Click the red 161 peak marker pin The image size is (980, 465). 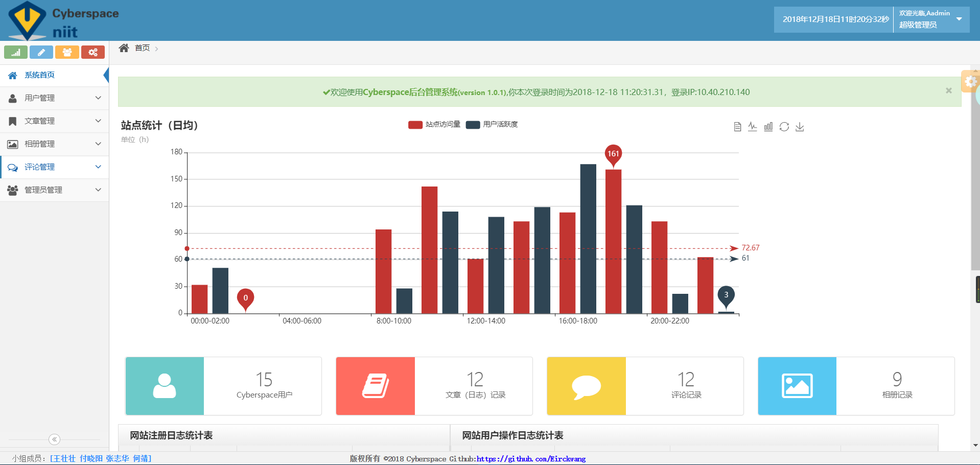(x=613, y=155)
